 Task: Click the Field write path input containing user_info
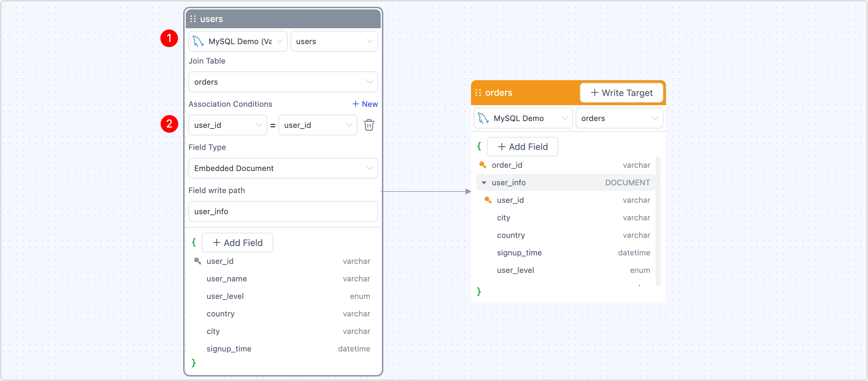tap(283, 211)
